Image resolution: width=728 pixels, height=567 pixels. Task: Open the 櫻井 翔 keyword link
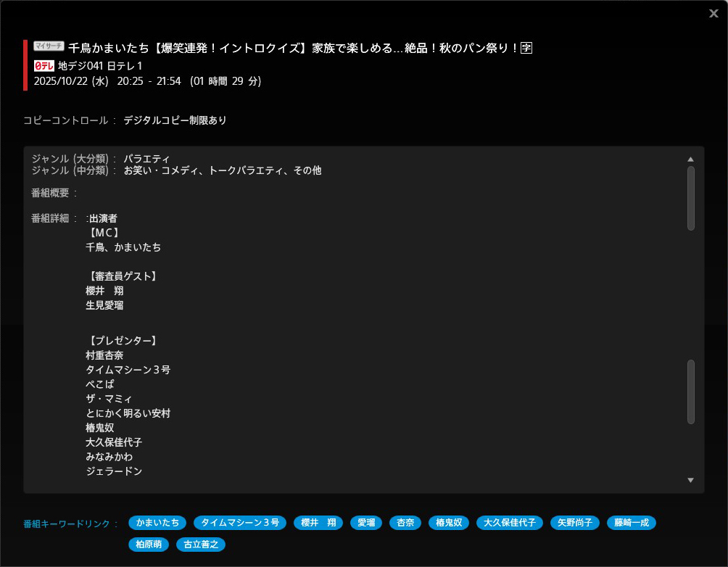[318, 523]
